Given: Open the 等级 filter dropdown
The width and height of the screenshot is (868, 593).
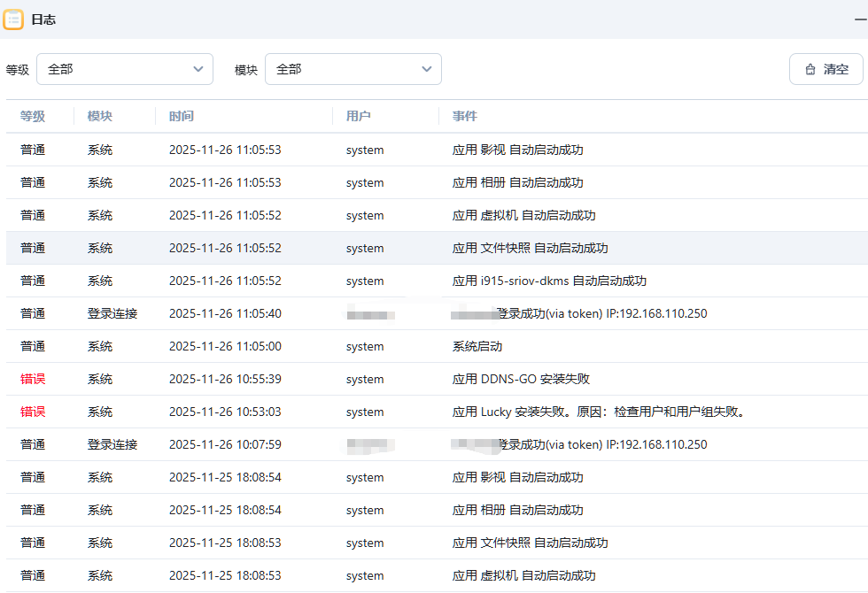Looking at the screenshot, I should 125,69.
